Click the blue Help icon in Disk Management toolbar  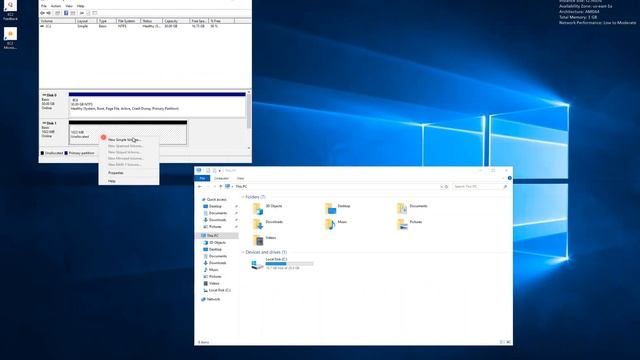point(66,13)
